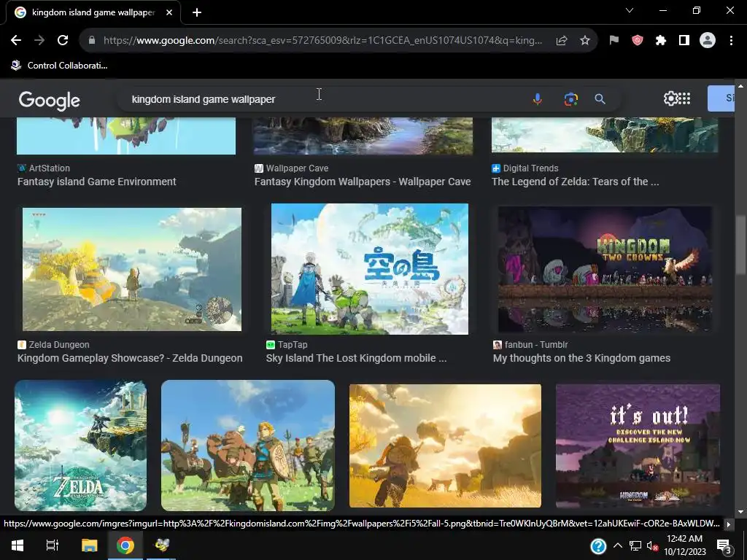This screenshot has height=560, width=747.
Task: Open Sky Island The Lost Kingdom mobile link
Action: pos(356,358)
